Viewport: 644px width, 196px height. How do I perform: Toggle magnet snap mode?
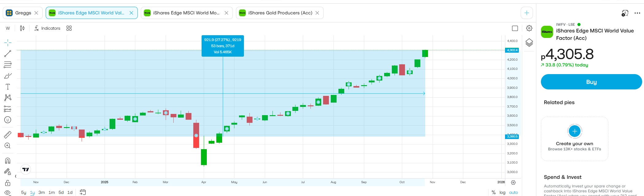[x=8, y=160]
